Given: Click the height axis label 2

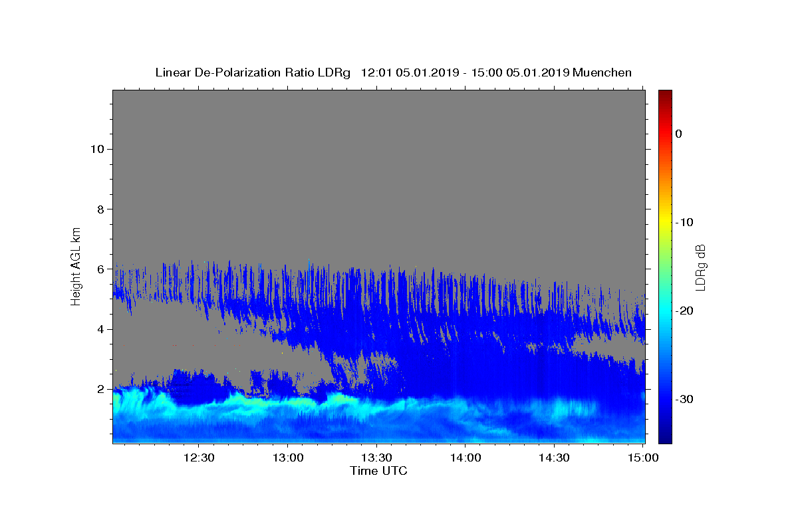Looking at the screenshot, I should [100, 389].
